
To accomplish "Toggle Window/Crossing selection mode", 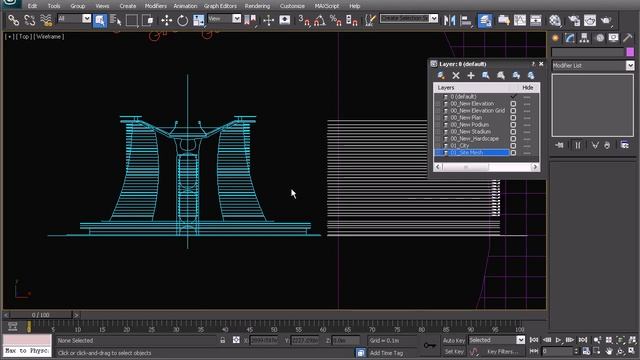I will [x=148, y=20].
